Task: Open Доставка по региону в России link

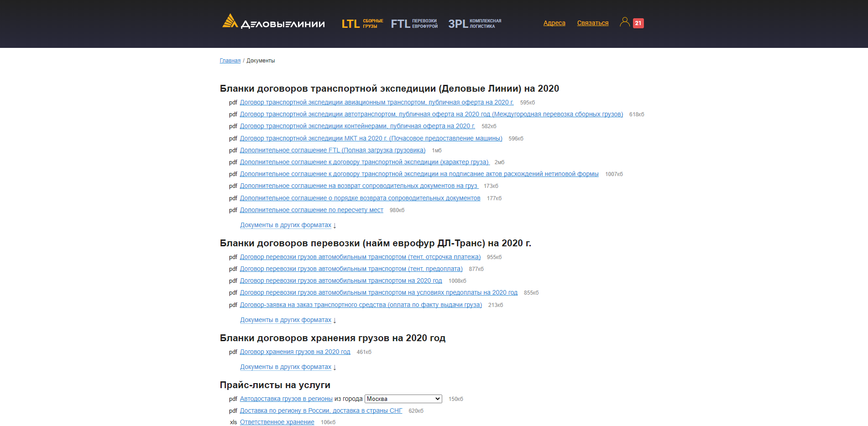Action: [321, 410]
